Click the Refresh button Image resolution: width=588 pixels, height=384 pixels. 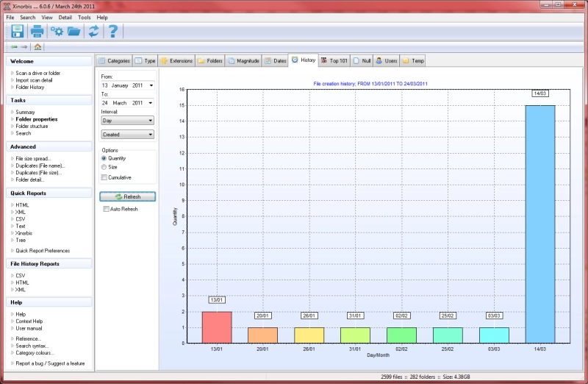pyautogui.click(x=127, y=196)
